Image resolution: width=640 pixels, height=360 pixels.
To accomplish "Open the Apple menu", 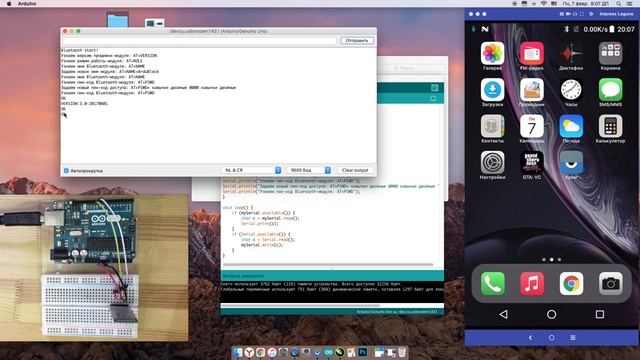I will click(x=9, y=3).
